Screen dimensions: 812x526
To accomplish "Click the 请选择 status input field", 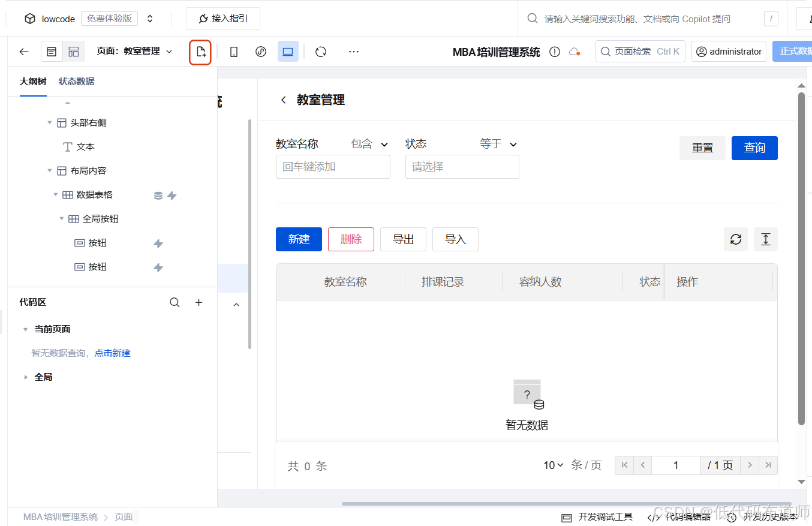I will pyautogui.click(x=462, y=167).
